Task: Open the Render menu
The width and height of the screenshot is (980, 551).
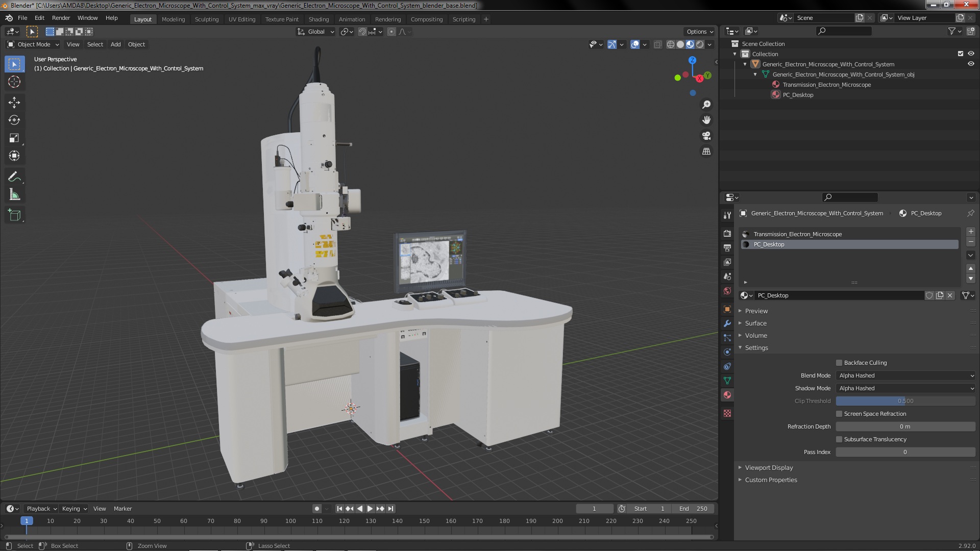Action: [61, 18]
